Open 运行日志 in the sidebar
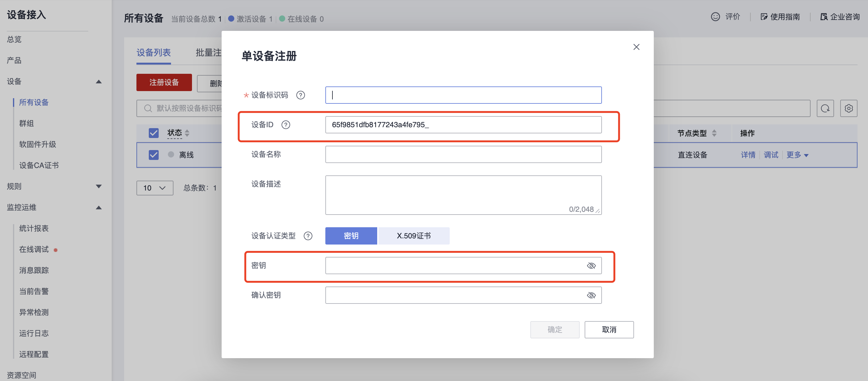868x381 pixels. pyautogui.click(x=34, y=333)
